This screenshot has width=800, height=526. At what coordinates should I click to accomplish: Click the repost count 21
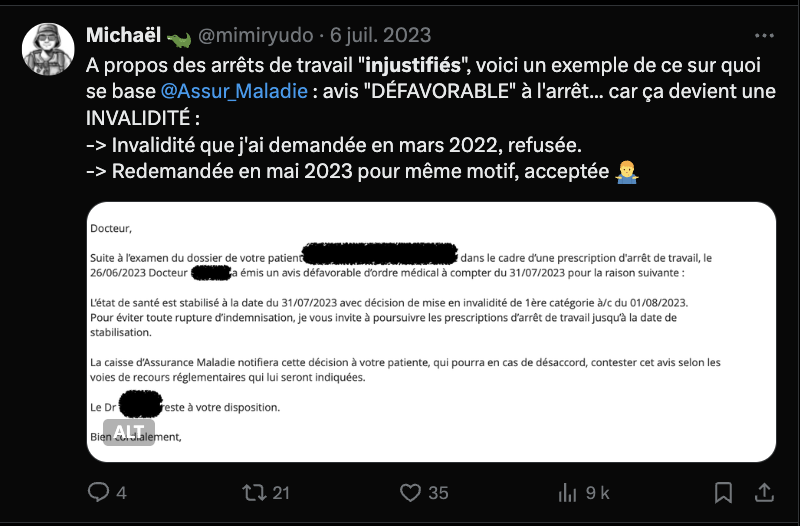click(x=281, y=493)
